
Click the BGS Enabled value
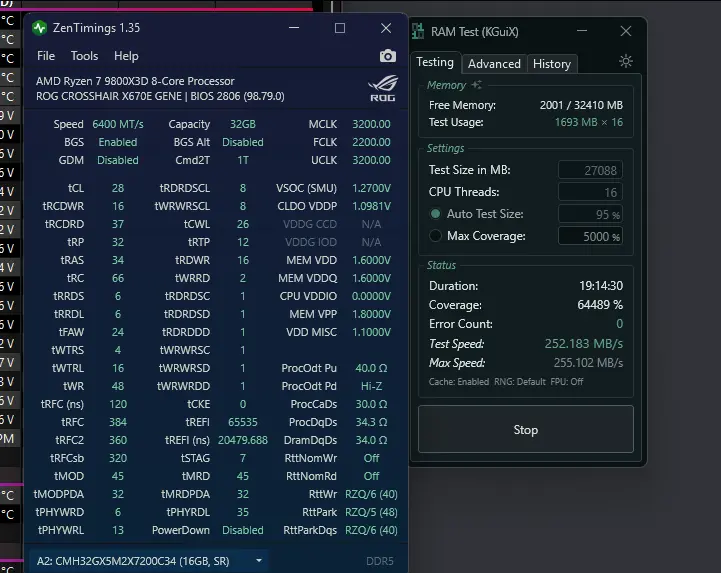[x=118, y=142]
